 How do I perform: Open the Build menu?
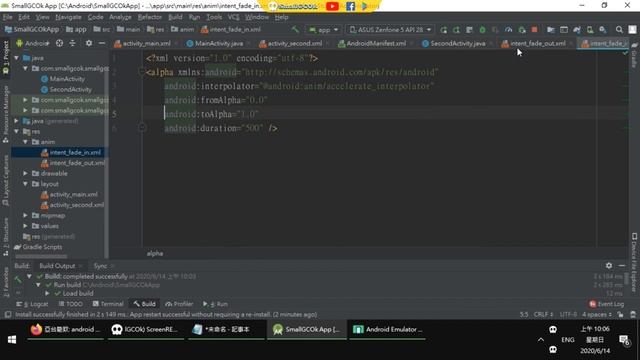175,17
